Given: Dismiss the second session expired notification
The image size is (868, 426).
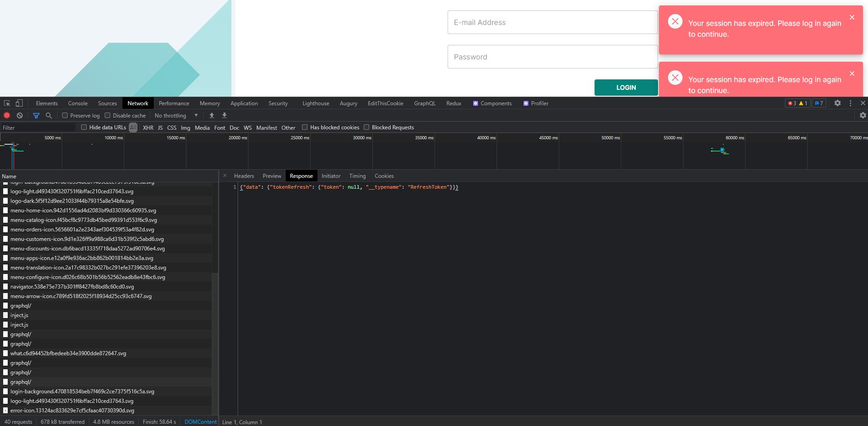Looking at the screenshot, I should tap(852, 73).
